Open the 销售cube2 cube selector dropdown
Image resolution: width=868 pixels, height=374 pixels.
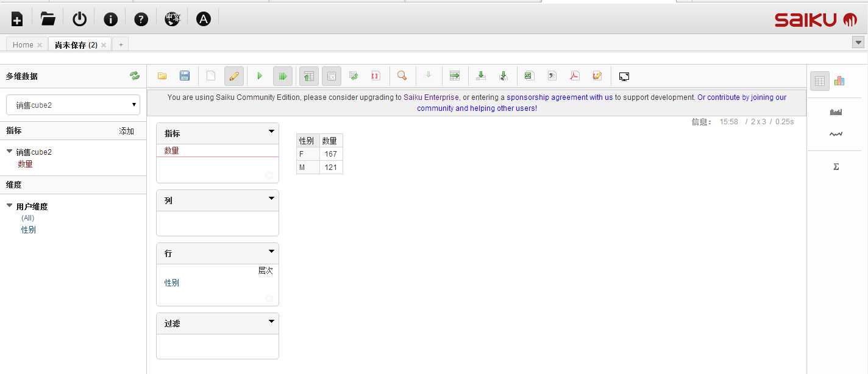pyautogui.click(x=73, y=105)
